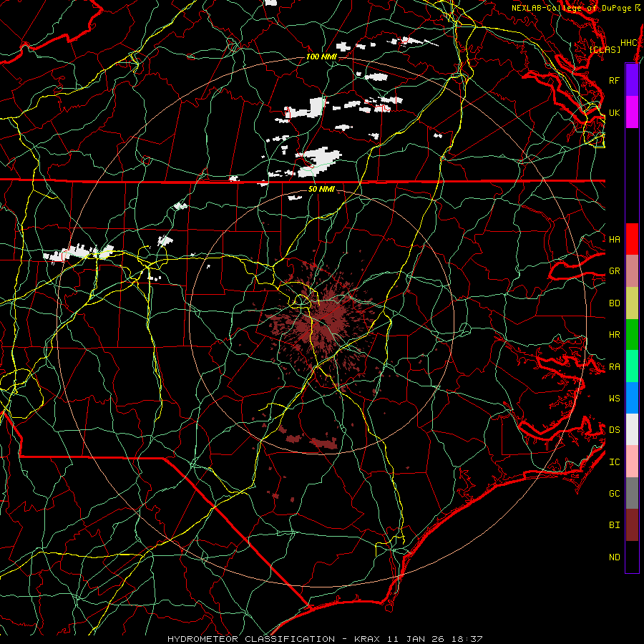Screen dimensions: 644x644
Task: Click the GC legend label
Action: point(615,493)
